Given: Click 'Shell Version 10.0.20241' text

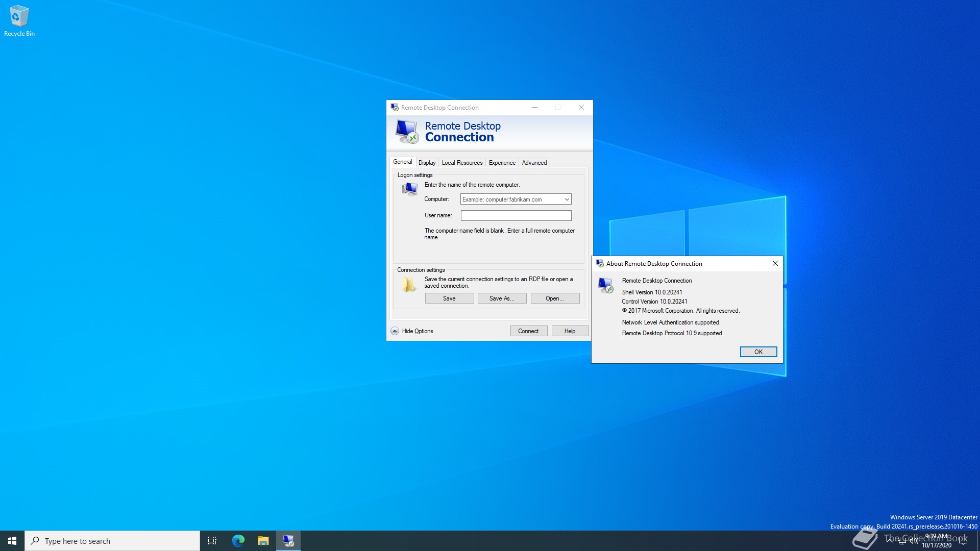Looking at the screenshot, I should 652,292.
